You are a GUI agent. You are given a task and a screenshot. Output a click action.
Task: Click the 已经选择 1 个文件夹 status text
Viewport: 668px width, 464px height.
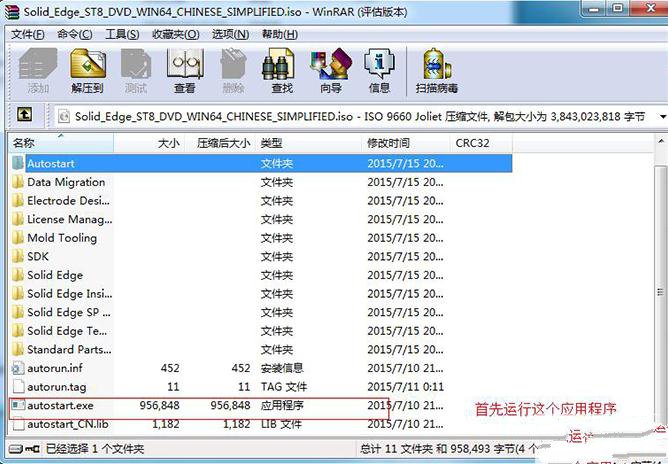pos(95,449)
